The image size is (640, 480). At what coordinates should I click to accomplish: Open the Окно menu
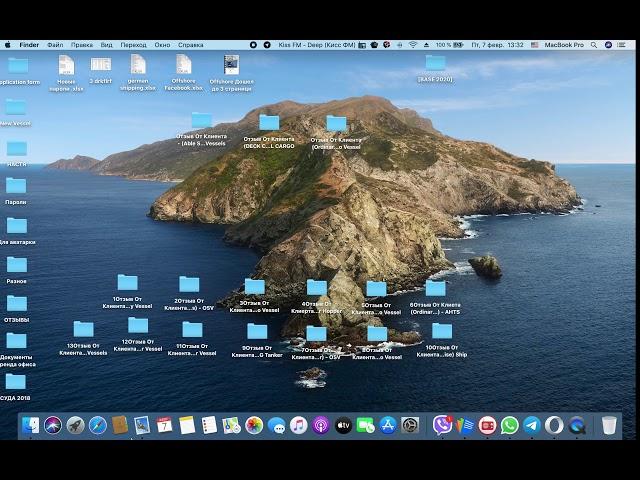[x=162, y=45]
